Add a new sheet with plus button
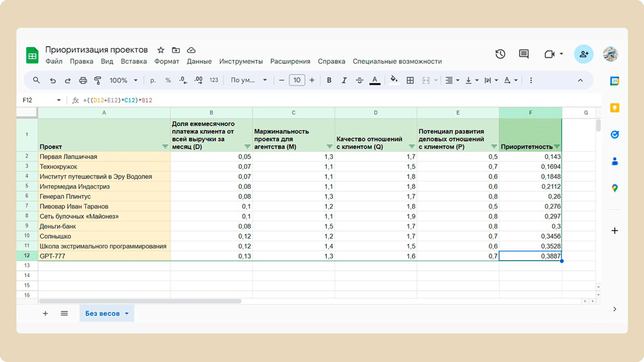The height and width of the screenshot is (362, 644). (x=45, y=314)
